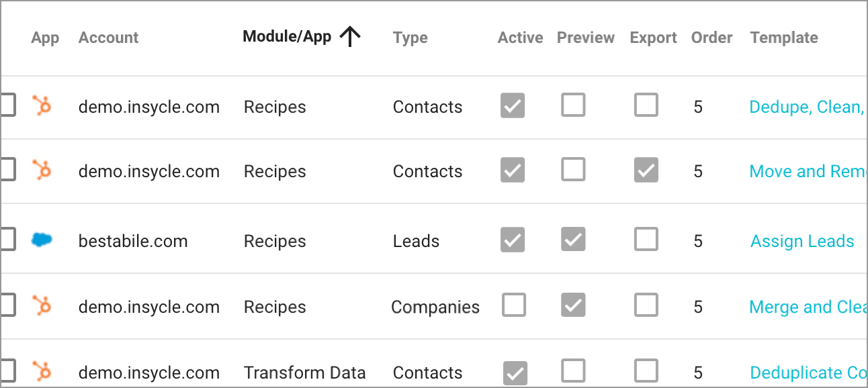
Task: Check the Preview box in the first row
Action: pos(572,105)
